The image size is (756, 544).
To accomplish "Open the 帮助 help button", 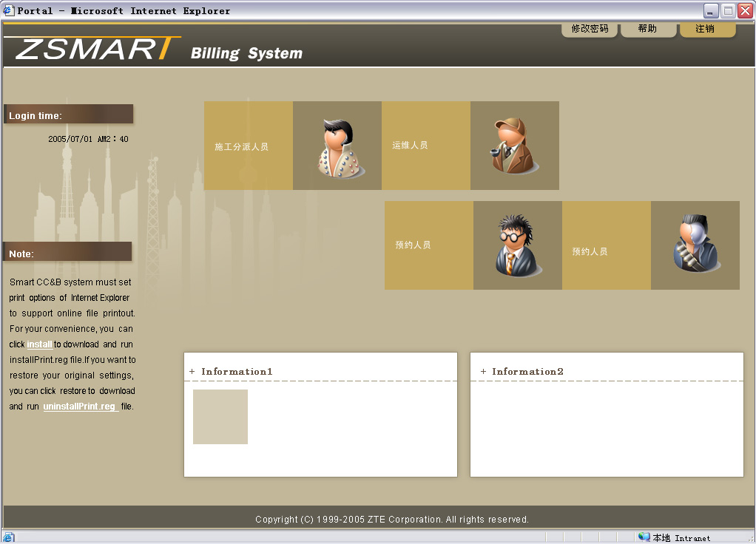I will 647,29.
